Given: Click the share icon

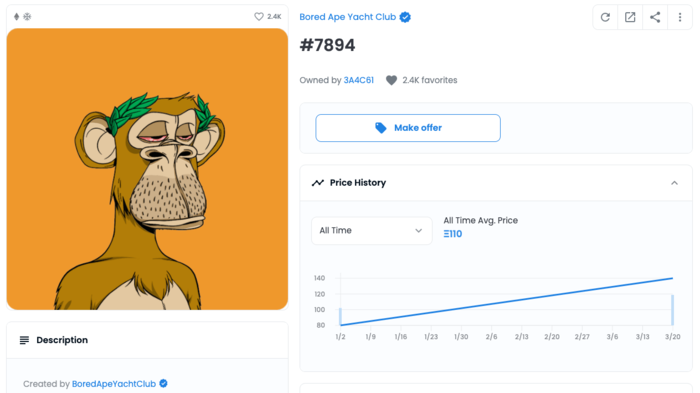Looking at the screenshot, I should click(x=655, y=17).
